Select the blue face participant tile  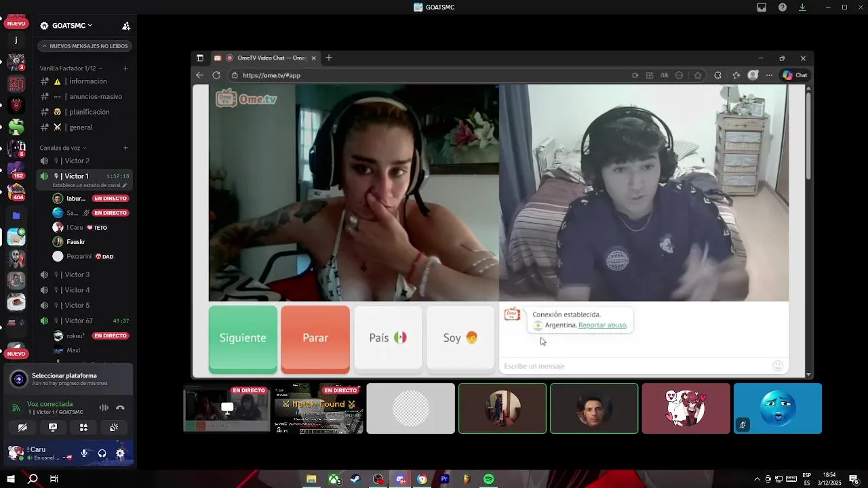[x=778, y=409]
